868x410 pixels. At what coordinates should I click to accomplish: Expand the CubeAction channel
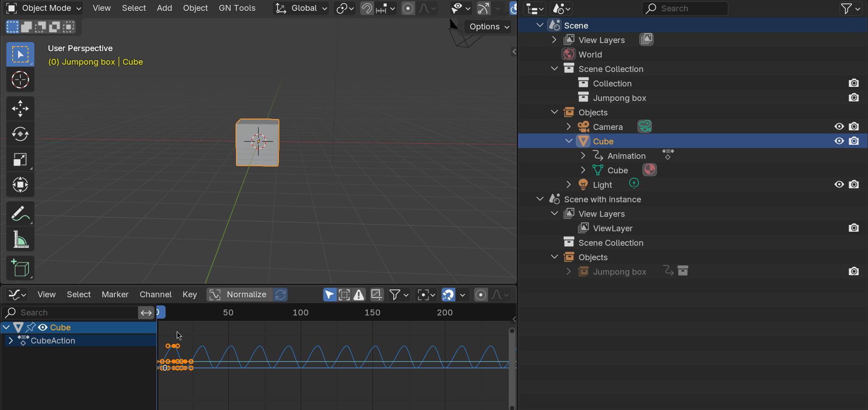[10, 340]
